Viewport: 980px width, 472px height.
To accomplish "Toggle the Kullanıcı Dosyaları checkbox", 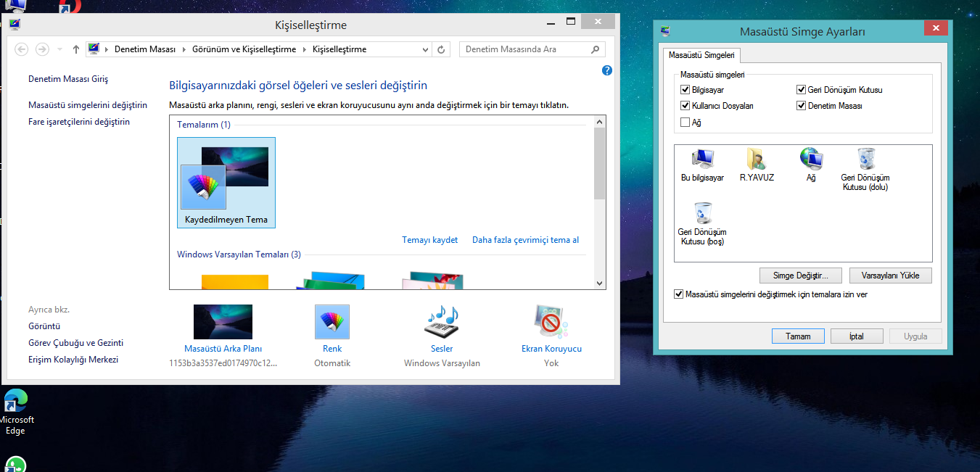I will (685, 106).
